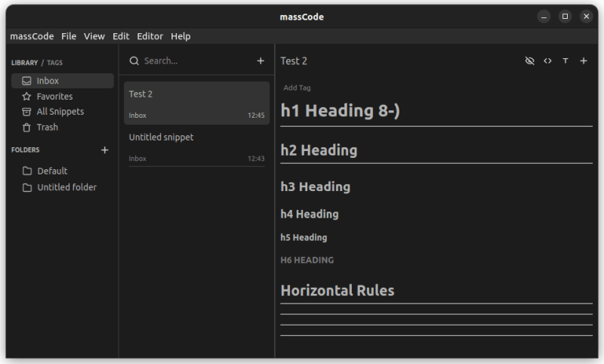Select the Default folder

(x=52, y=171)
